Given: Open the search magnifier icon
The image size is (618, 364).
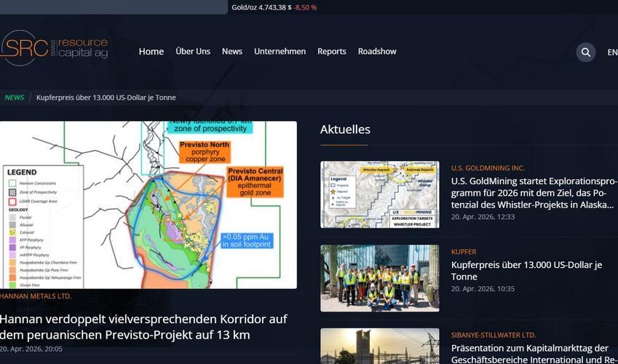Looking at the screenshot, I should 586,52.
